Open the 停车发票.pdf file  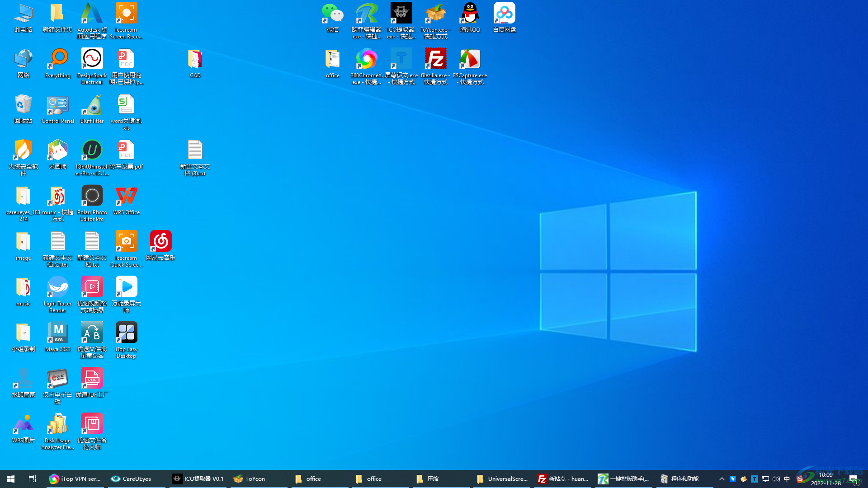point(126,155)
